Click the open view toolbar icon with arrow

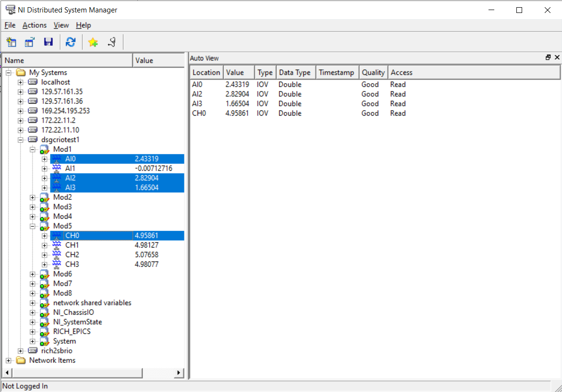pyautogui.click(x=29, y=42)
